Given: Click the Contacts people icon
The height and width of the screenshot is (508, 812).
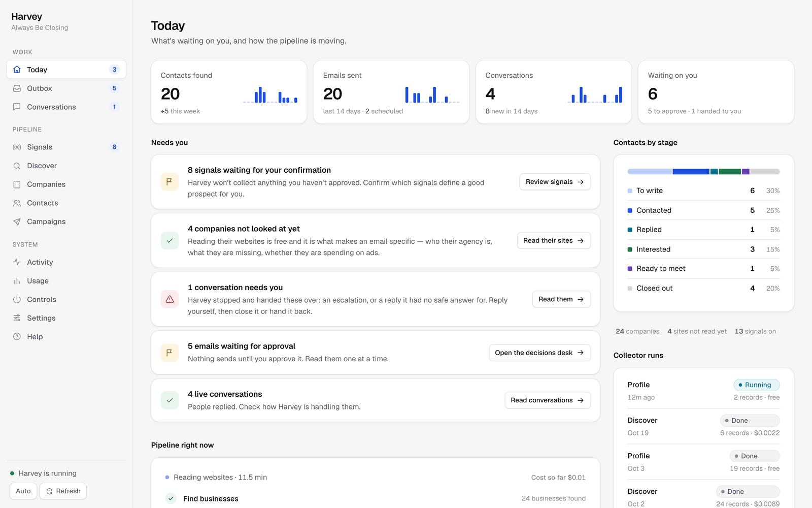Looking at the screenshot, I should pos(17,203).
